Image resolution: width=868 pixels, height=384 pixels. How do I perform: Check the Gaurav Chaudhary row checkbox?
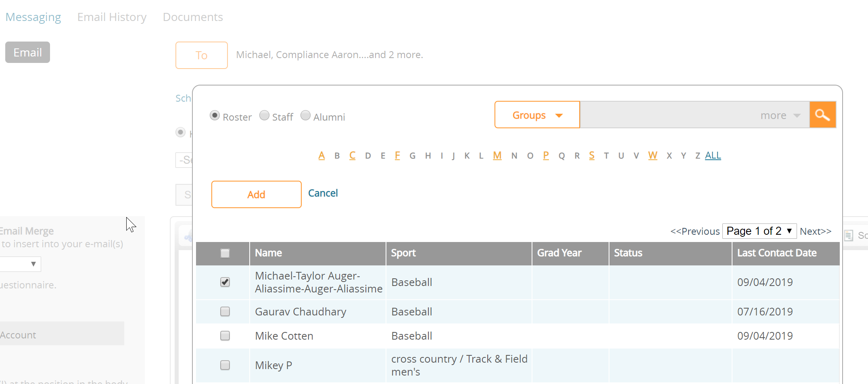[x=225, y=311]
